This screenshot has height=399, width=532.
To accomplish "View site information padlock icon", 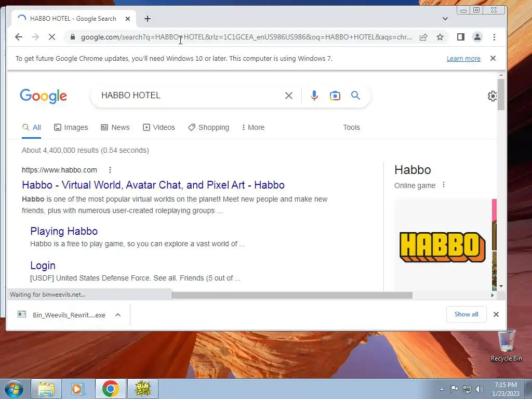I will tap(72, 37).
